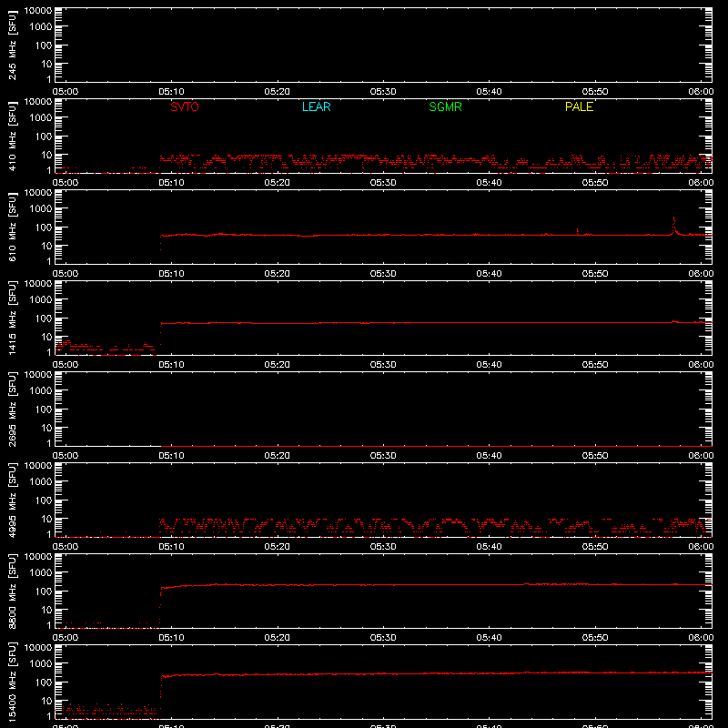Click the 05:40 tick under the 610 MHz panel

click(x=489, y=274)
